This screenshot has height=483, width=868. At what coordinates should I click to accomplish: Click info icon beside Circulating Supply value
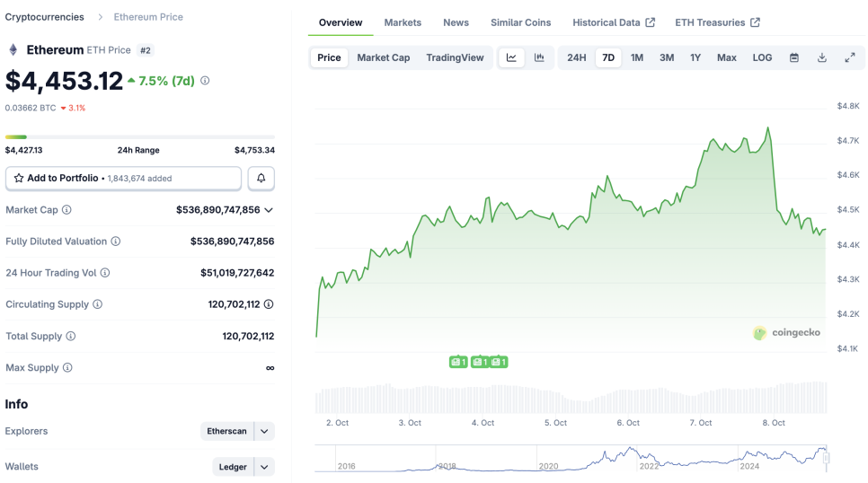coord(269,304)
